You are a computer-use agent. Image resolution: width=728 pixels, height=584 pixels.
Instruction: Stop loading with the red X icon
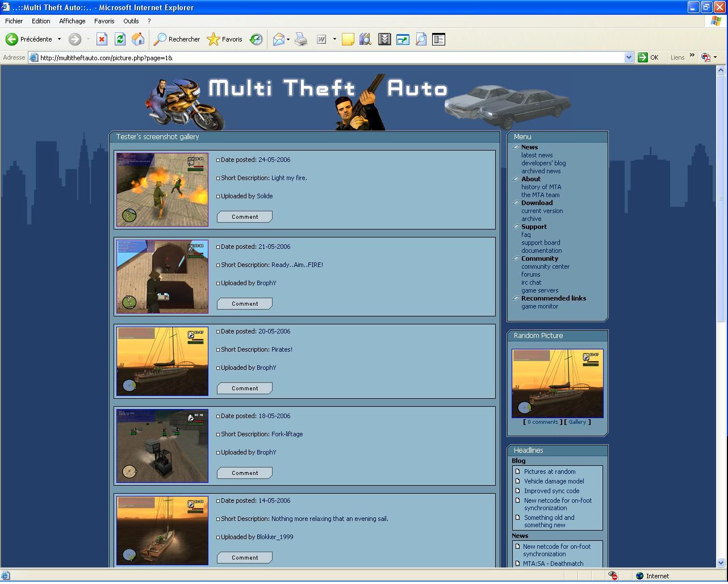(x=102, y=39)
